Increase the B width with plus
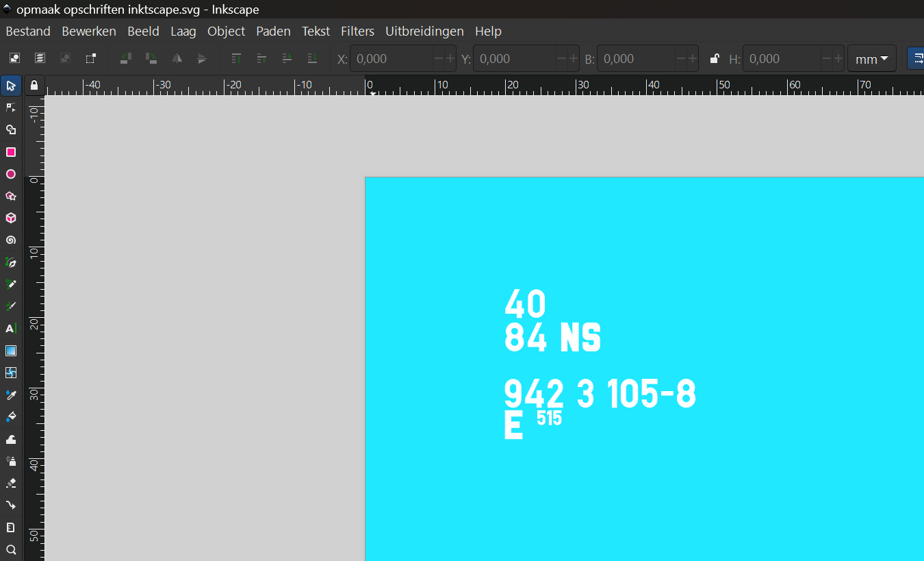Viewport: 924px width, 561px height. tap(693, 59)
